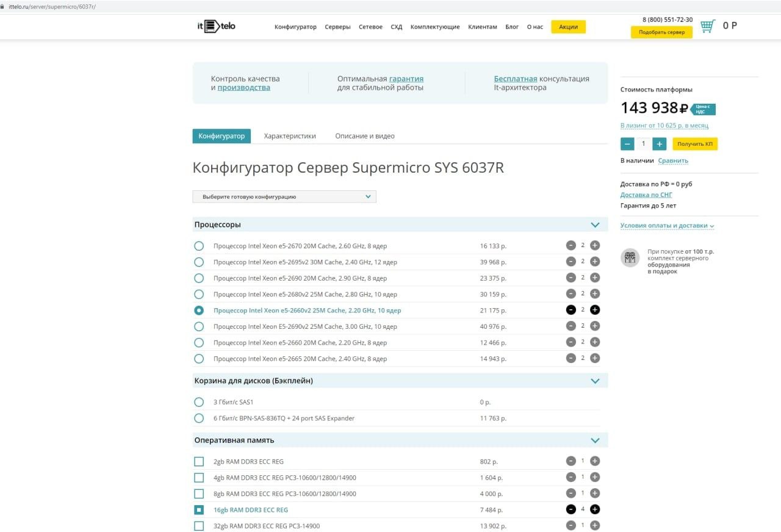The image size is (781, 532).
Task: Increase quantity for Xeon e5-2660 20M processor
Action: point(595,342)
